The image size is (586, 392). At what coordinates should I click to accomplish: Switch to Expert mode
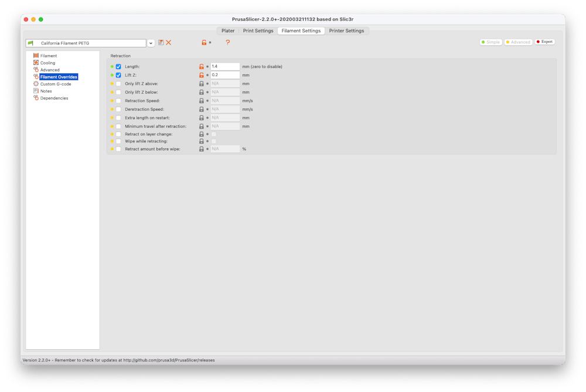point(544,42)
